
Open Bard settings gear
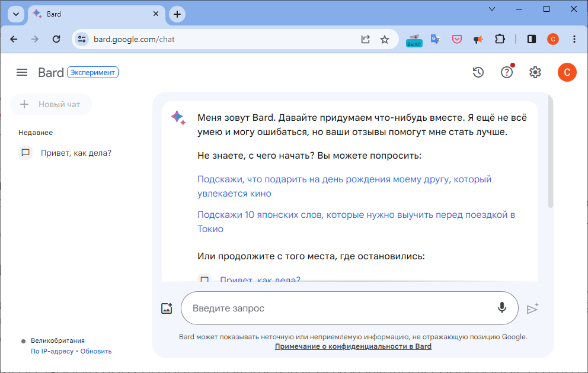point(535,72)
